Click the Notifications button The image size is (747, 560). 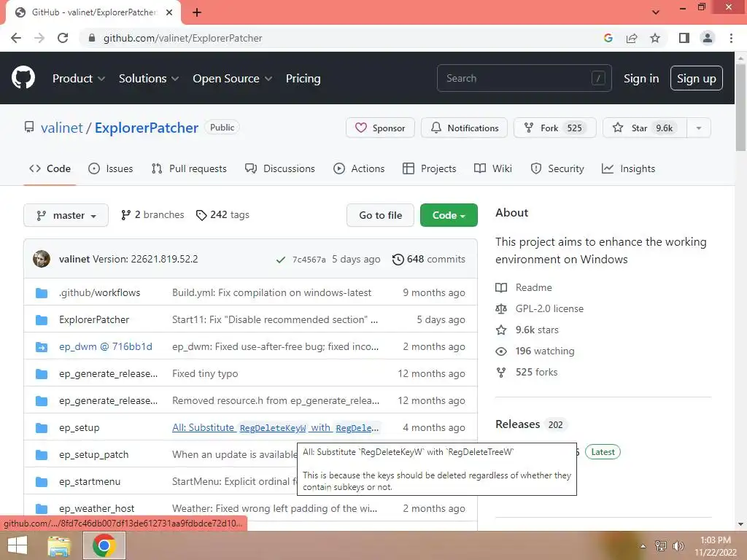[465, 128]
